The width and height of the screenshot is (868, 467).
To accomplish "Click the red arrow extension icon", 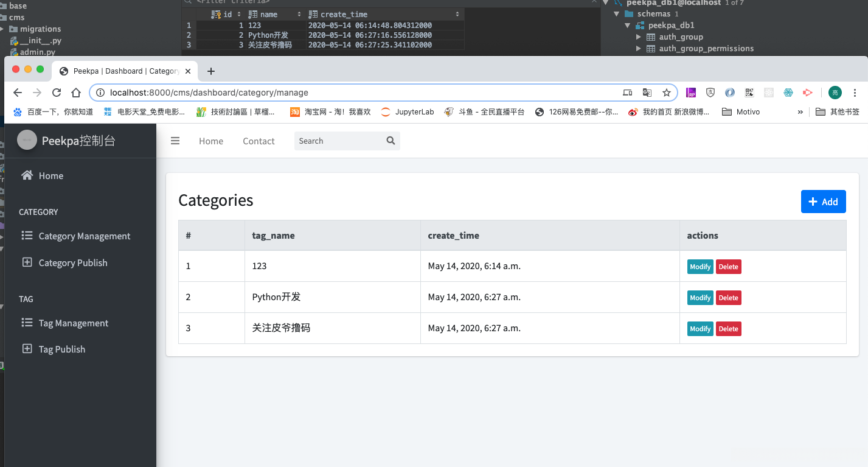I will (808, 93).
